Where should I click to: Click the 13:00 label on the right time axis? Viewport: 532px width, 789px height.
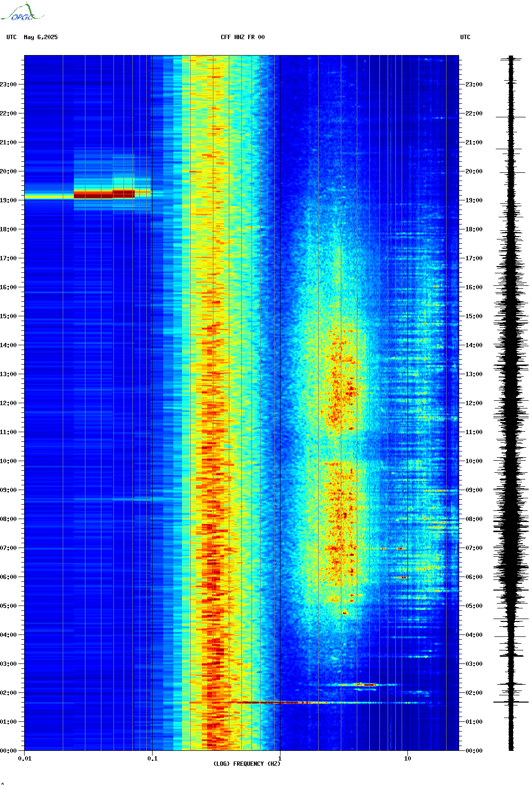point(474,374)
